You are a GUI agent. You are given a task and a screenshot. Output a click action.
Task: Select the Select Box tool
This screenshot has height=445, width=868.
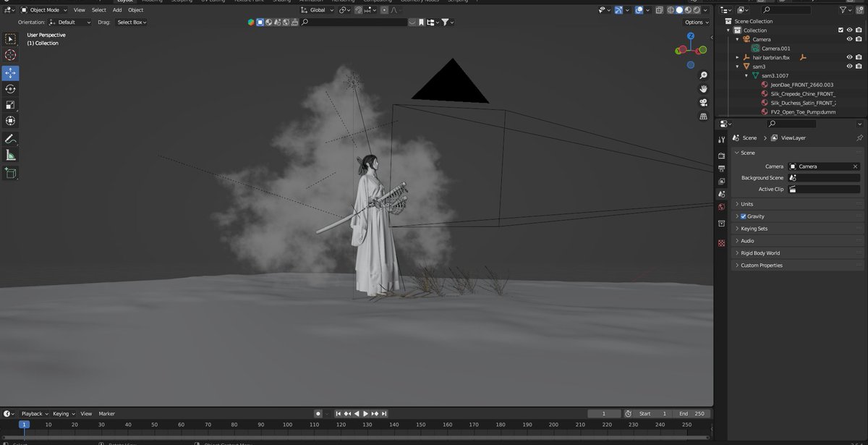(x=10, y=39)
